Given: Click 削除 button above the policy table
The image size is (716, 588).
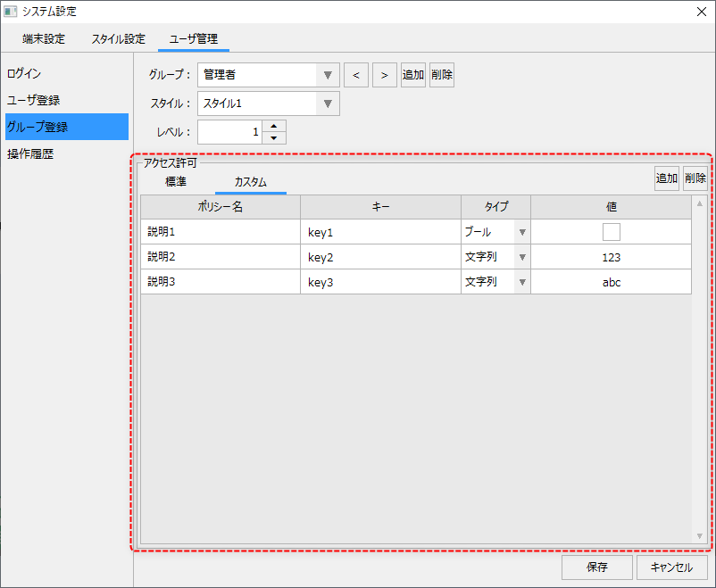Looking at the screenshot, I should [x=695, y=178].
